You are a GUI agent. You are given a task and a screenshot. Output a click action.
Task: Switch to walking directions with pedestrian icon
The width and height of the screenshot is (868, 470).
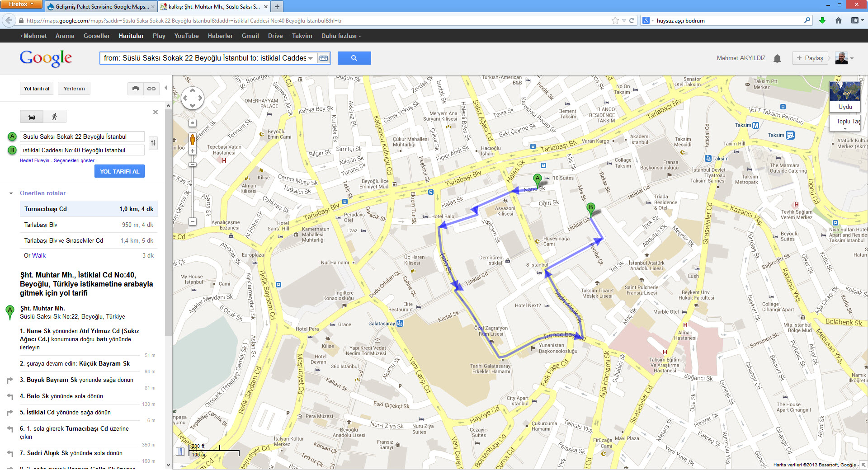[55, 116]
